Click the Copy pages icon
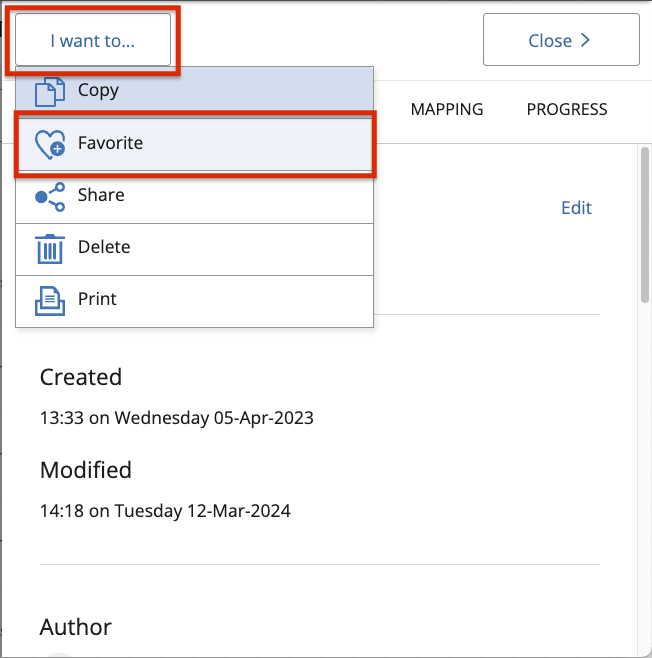Viewport: 652px width, 658px height. pos(50,91)
